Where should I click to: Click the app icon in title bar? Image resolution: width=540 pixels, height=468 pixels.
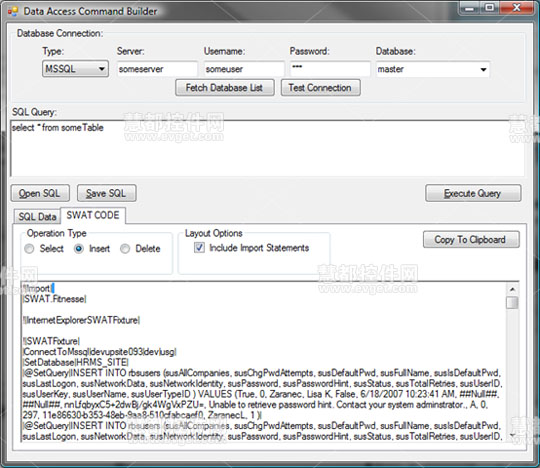(x=13, y=11)
